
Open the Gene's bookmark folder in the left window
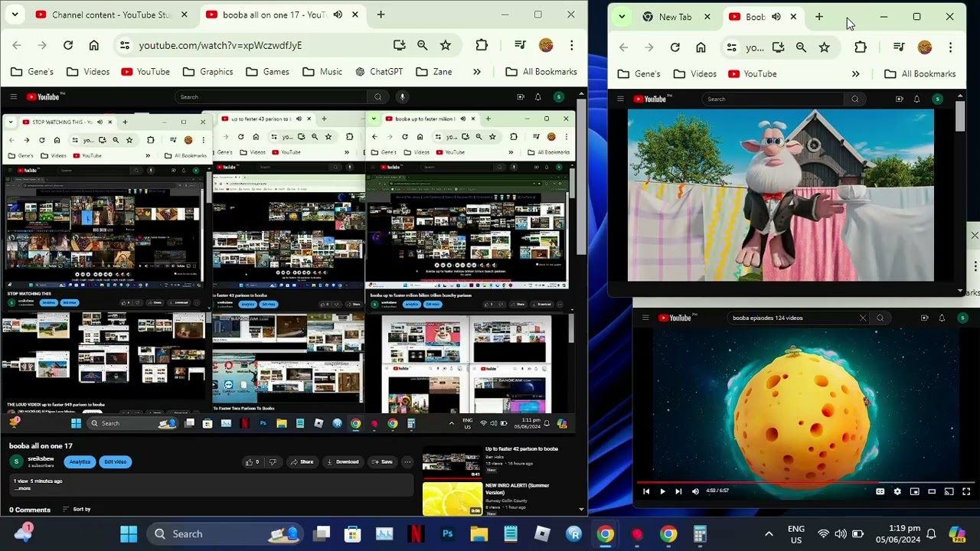pos(32,72)
